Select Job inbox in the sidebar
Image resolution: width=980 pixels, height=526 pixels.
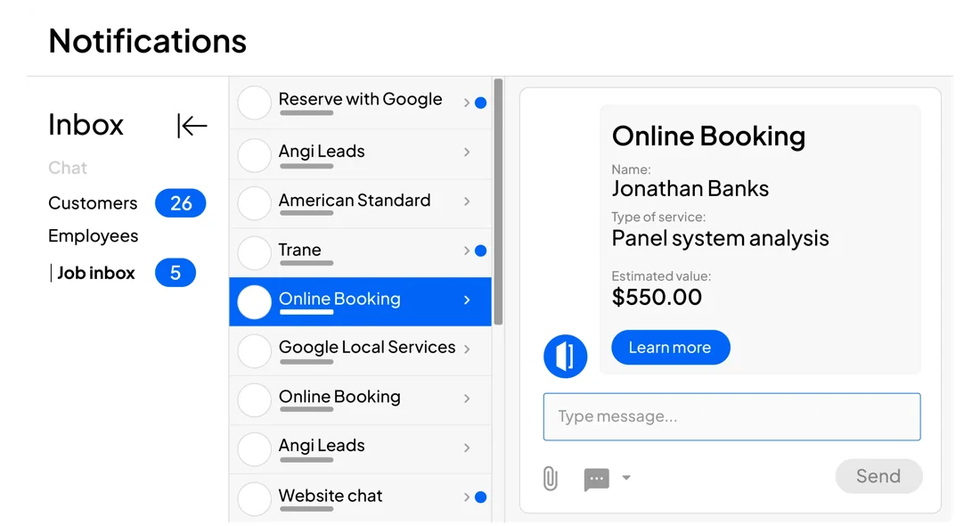[x=96, y=273]
